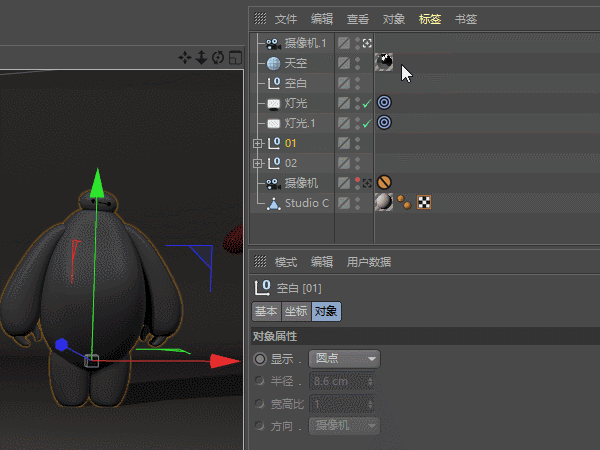Click the 摄像机 protection tag
This screenshot has height=450, width=600.
click(x=384, y=183)
